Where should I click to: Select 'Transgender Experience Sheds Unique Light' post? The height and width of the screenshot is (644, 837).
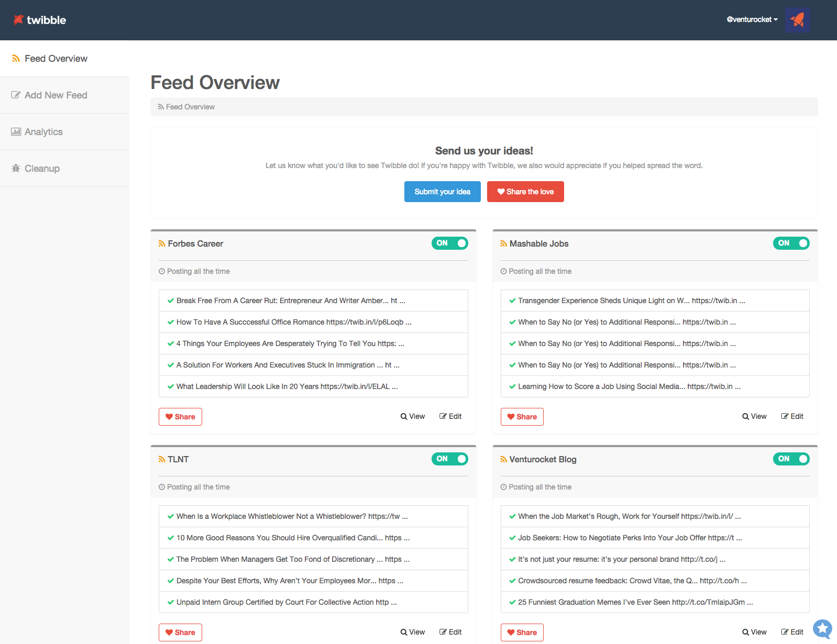(x=655, y=301)
